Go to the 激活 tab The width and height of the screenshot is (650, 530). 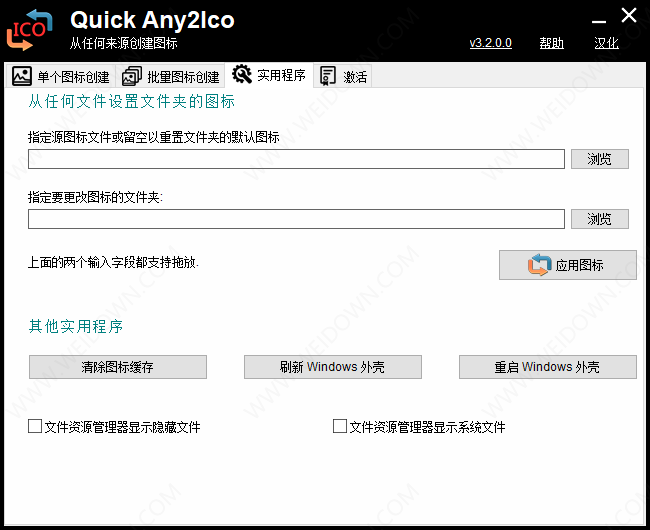[x=343, y=76]
